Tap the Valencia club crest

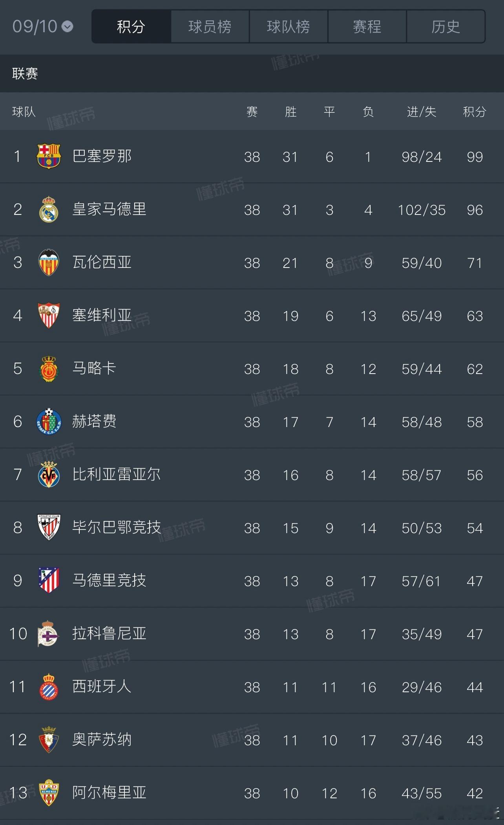click(x=49, y=262)
